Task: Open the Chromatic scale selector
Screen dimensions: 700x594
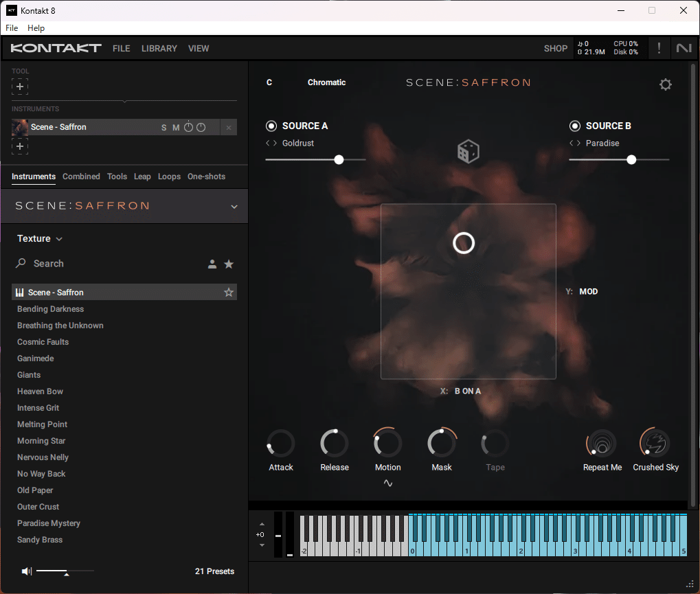Action: 326,82
